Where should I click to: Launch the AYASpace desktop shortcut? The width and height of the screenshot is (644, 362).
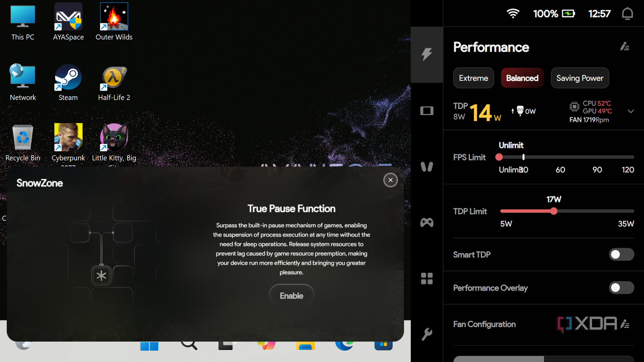[x=68, y=22]
